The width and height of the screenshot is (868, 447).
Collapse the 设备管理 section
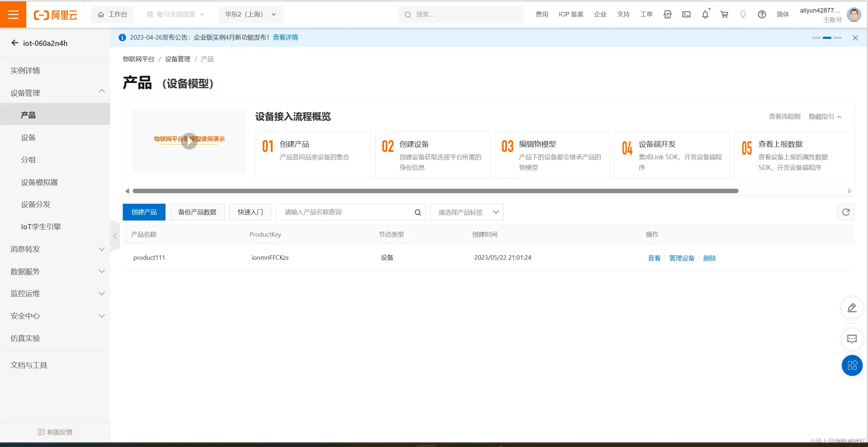[x=101, y=91]
